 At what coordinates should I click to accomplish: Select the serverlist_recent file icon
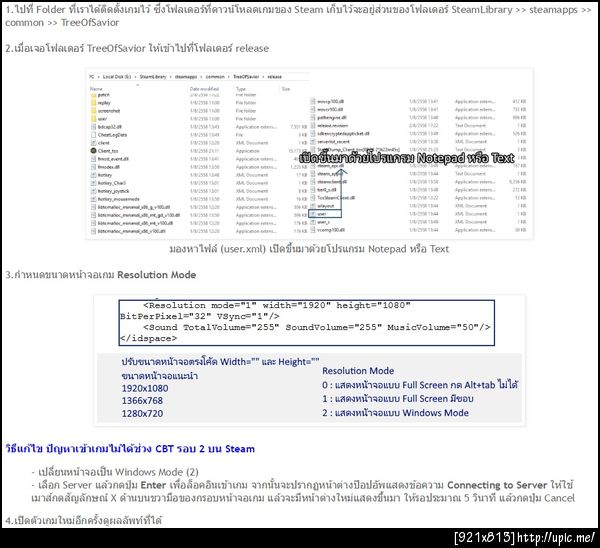tap(313, 142)
